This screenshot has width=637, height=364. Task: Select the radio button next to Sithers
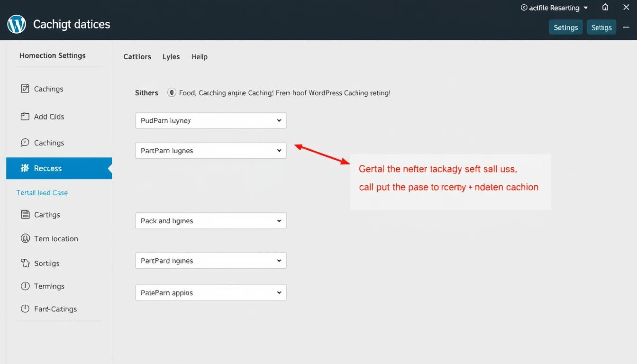172,93
